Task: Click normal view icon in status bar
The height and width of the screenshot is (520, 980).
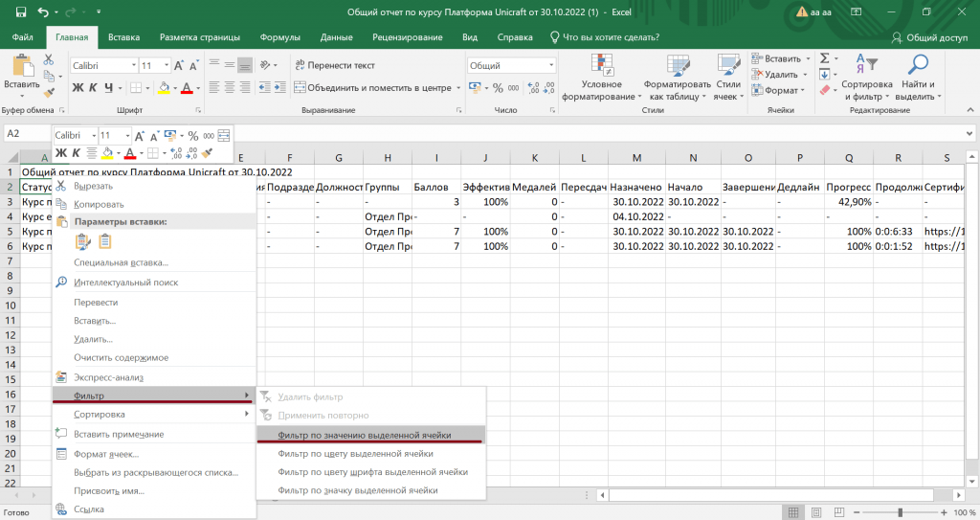Action: (793, 512)
